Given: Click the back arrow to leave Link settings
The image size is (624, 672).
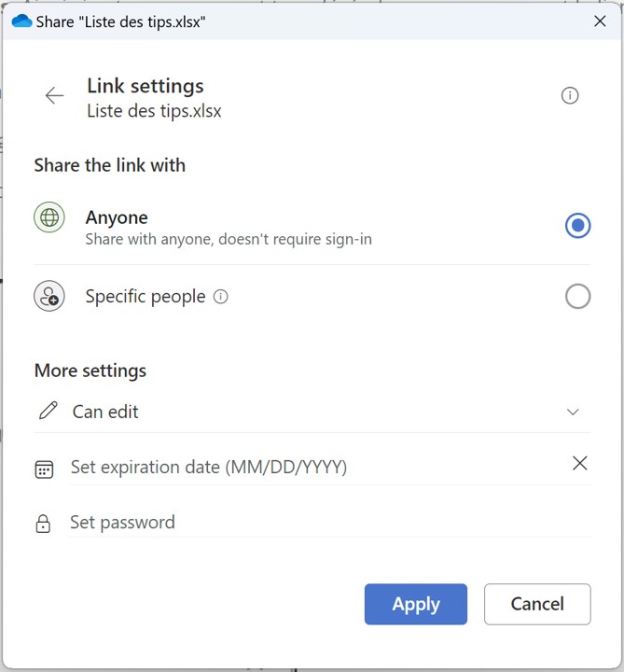Looking at the screenshot, I should coord(54,95).
